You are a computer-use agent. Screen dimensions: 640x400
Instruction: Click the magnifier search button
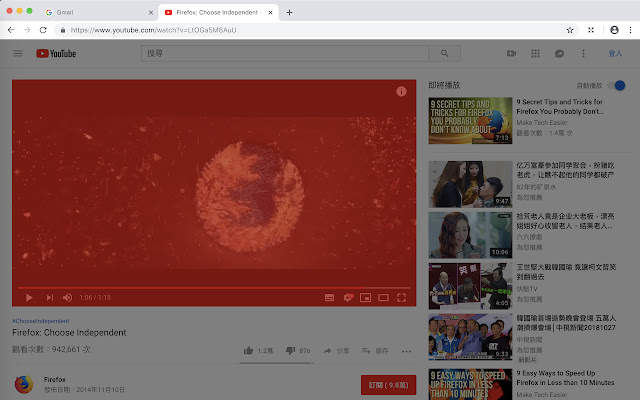444,53
